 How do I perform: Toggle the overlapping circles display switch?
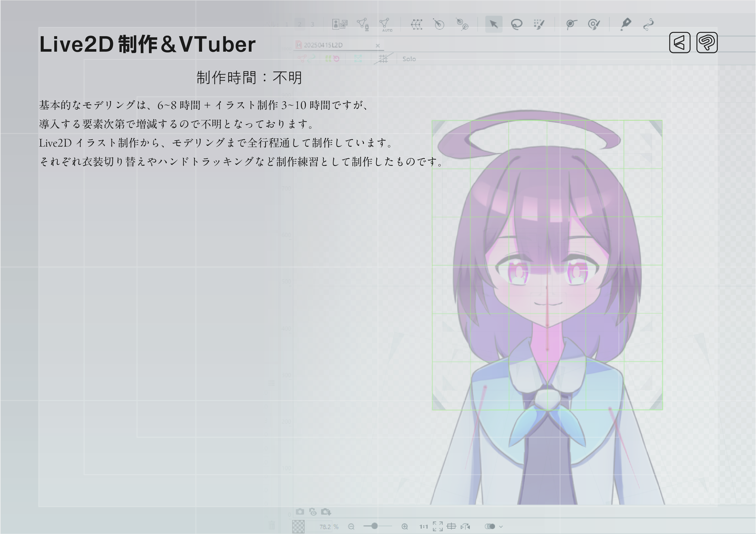pyautogui.click(x=490, y=526)
